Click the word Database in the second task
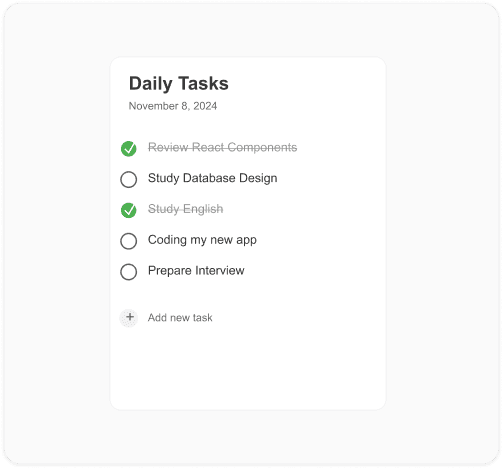This screenshot has height=469, width=503. 209,178
